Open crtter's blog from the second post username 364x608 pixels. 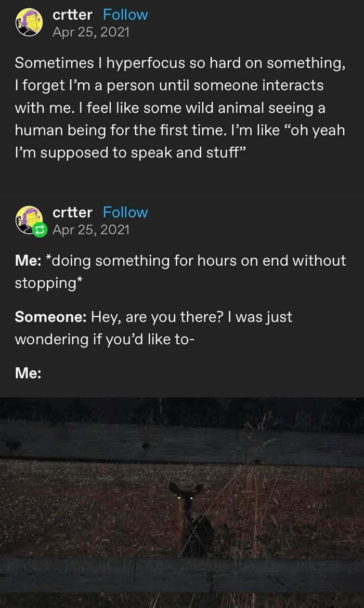click(x=73, y=212)
